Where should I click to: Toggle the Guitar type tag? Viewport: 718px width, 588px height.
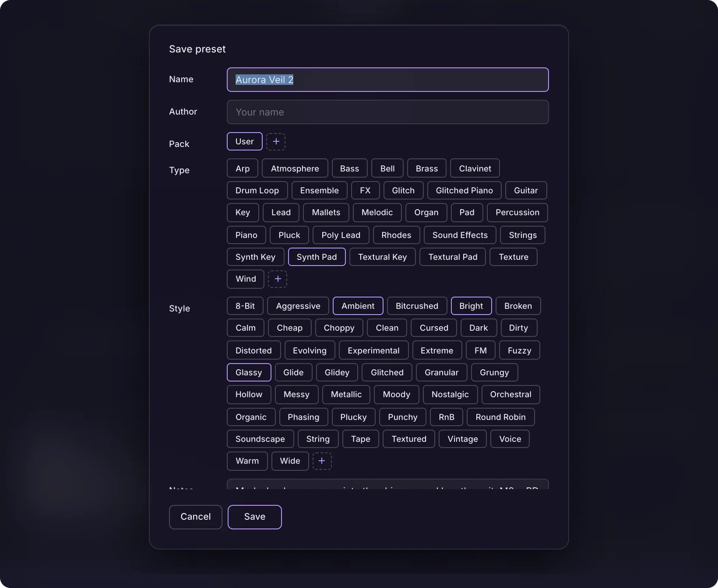tap(526, 190)
